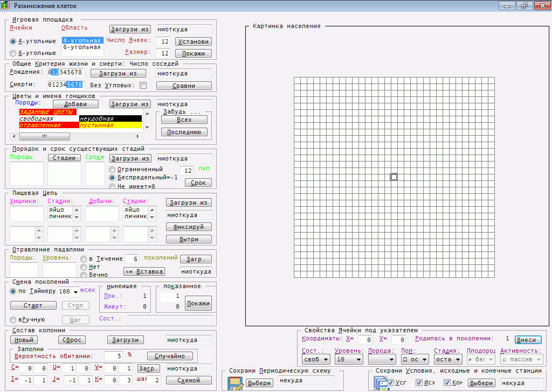Click the Число Ячеек input field

[x=163, y=41]
